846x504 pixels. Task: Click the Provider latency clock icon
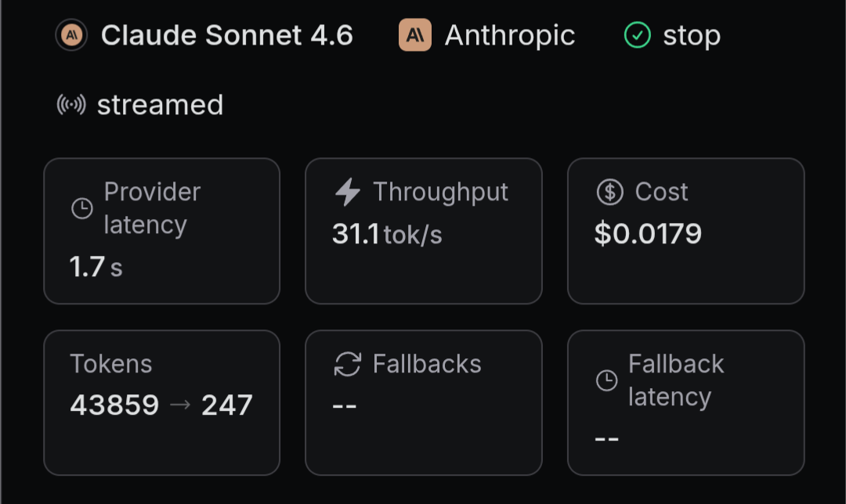pos(82,208)
